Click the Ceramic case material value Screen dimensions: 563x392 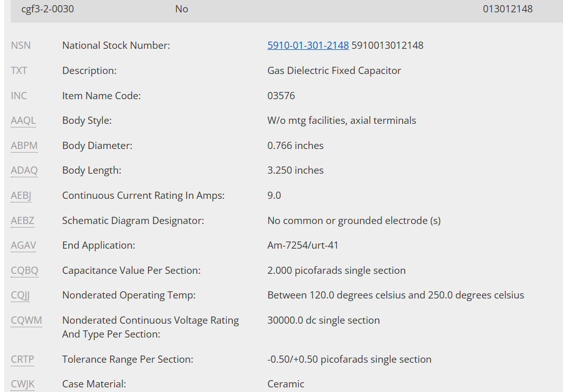click(x=286, y=384)
